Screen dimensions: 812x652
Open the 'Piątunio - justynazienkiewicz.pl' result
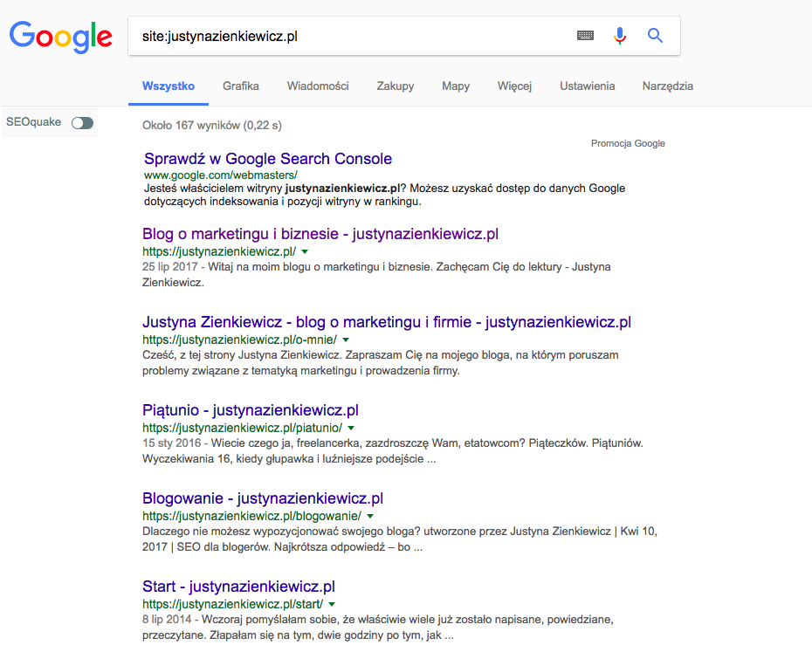[x=250, y=410]
